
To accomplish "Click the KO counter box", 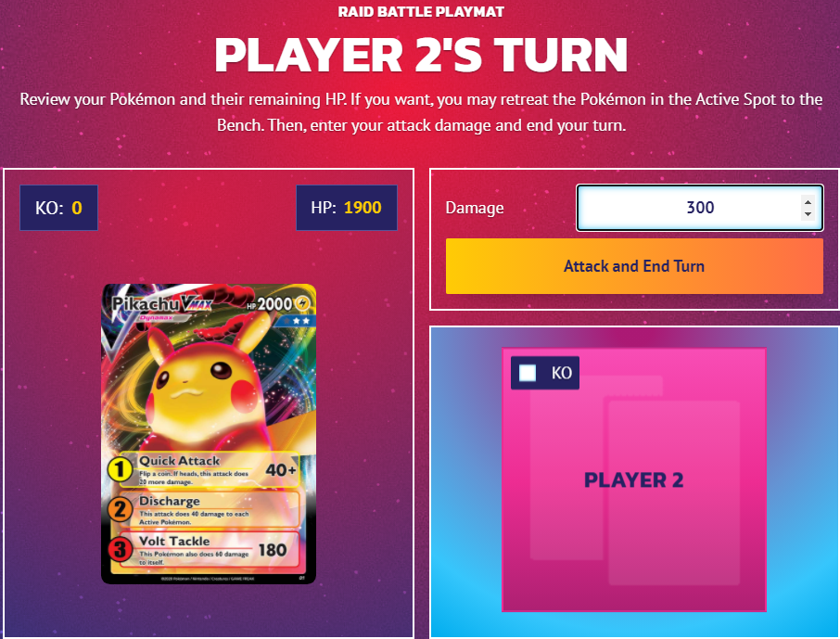I will click(59, 208).
